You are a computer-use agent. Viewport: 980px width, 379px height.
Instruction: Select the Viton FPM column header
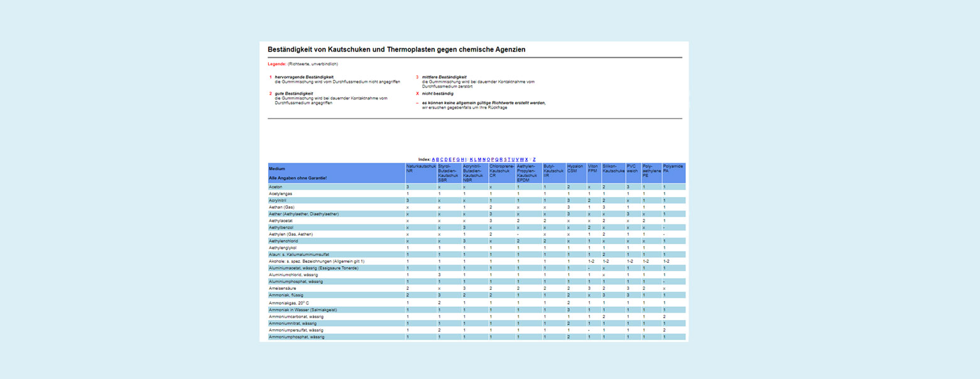[x=592, y=168]
